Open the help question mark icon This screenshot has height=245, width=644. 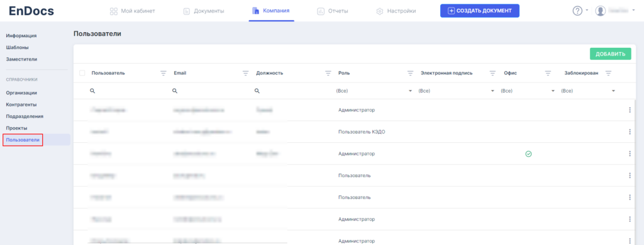pyautogui.click(x=577, y=11)
